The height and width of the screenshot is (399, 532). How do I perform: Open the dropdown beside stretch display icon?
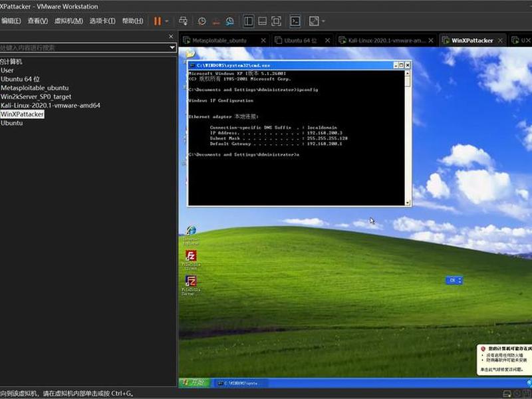tap(323, 21)
